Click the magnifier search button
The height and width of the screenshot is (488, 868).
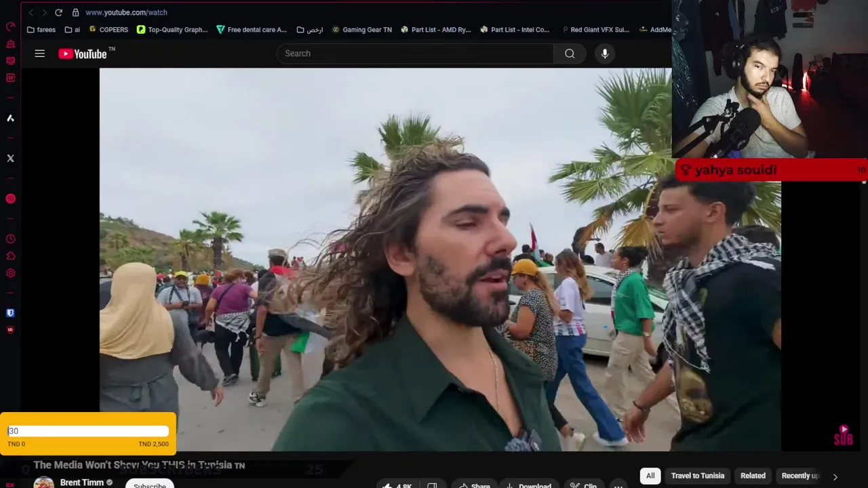(x=570, y=54)
